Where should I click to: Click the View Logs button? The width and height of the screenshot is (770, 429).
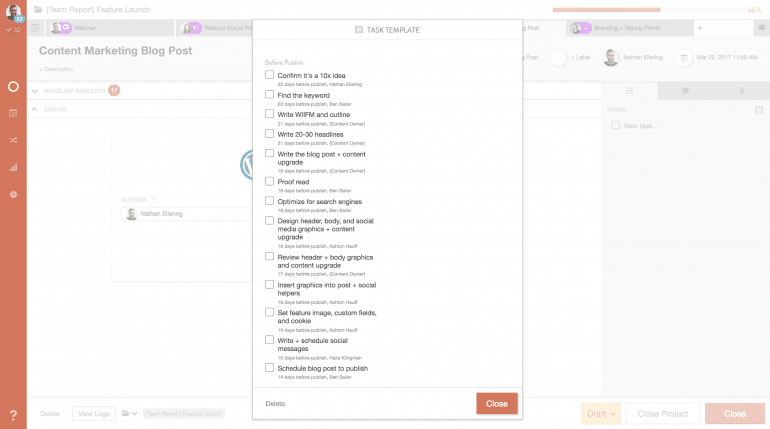tap(94, 414)
